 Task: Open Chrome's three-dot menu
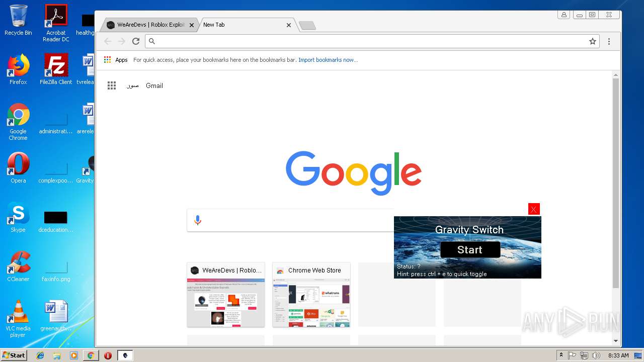pos(609,41)
